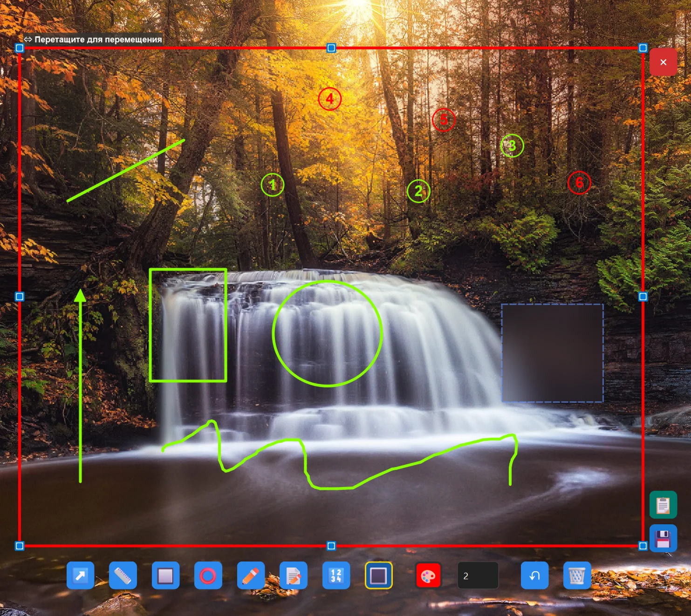The image size is (691, 616).
Task: Click the 'Перетащите для перемещения' move label
Action: point(93,40)
